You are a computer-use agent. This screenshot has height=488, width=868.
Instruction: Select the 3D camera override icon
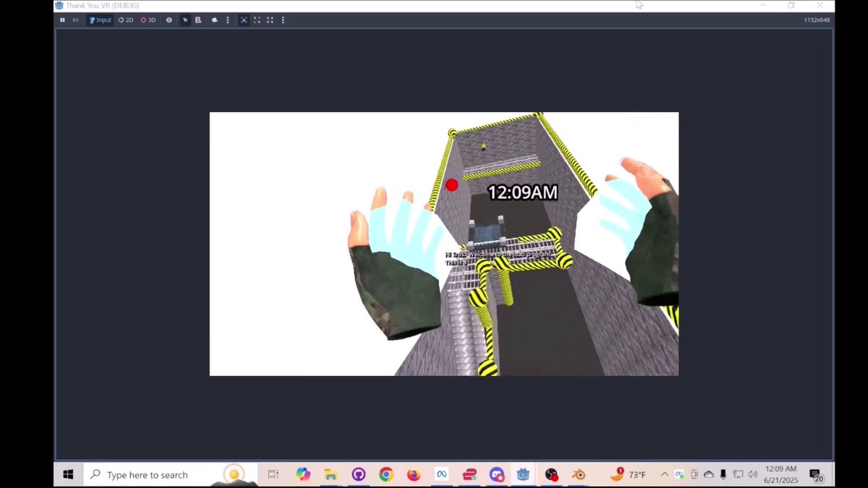[147, 20]
